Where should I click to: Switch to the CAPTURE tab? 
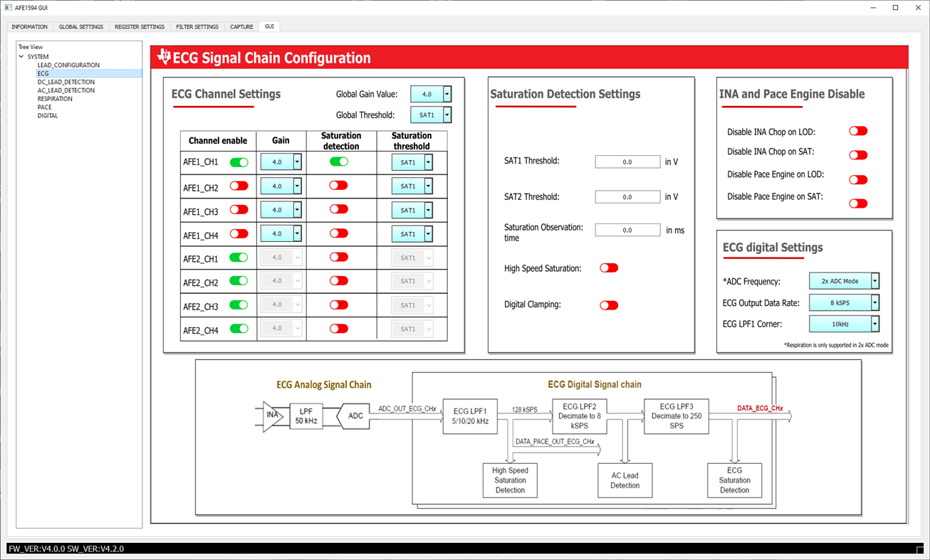pos(241,26)
